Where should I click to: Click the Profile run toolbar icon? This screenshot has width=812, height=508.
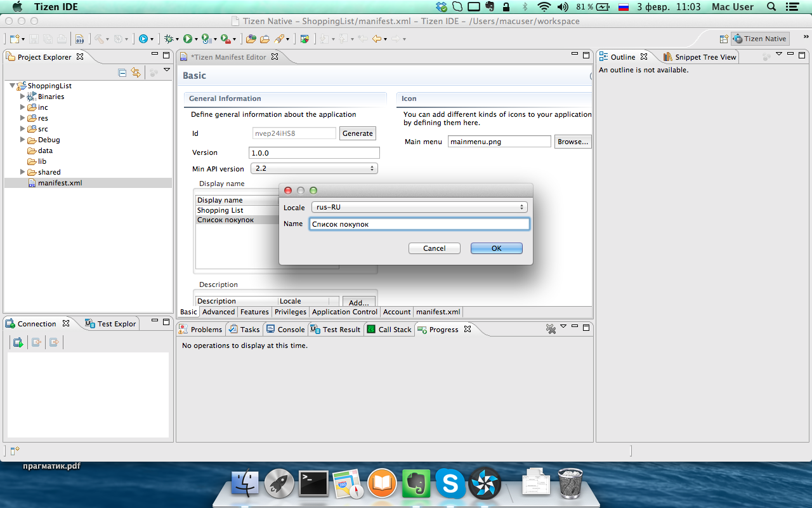206,39
